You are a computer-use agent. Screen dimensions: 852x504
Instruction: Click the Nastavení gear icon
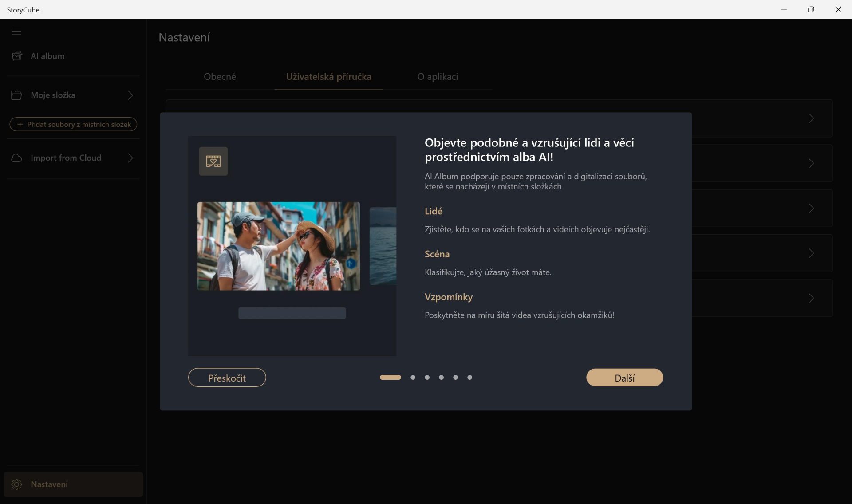pos(17,484)
